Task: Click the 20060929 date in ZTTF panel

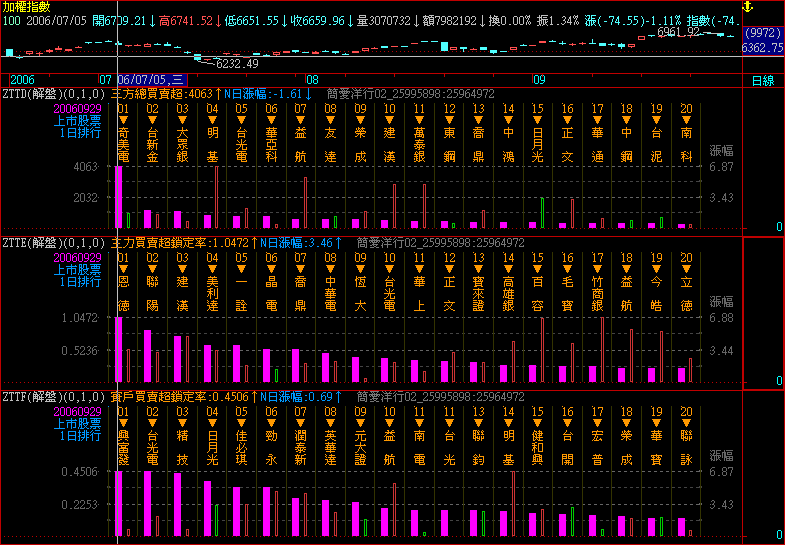Action: pyautogui.click(x=78, y=410)
